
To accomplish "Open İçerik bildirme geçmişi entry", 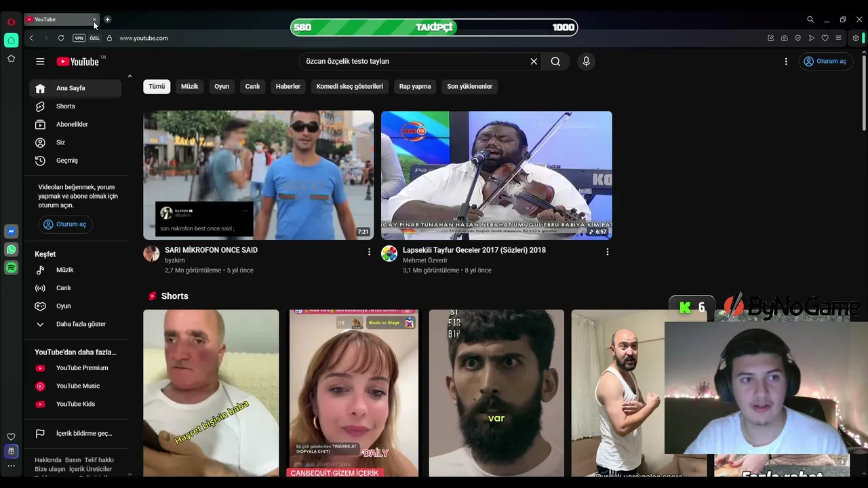I will pos(75,434).
